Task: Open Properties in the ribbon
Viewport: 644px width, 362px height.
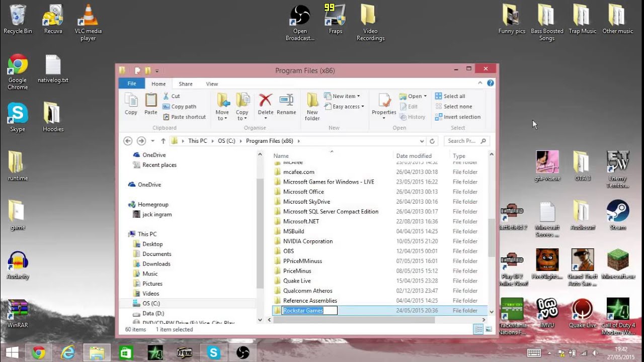Action: 384,101
